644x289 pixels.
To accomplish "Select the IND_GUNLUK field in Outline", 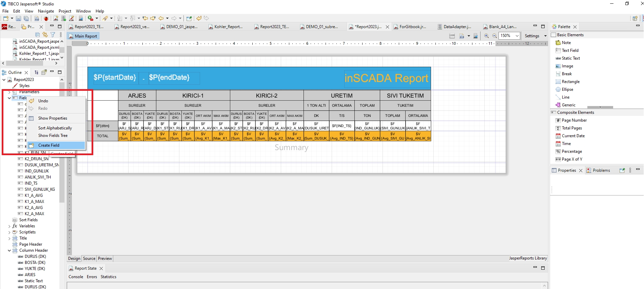I will pyautogui.click(x=37, y=171).
